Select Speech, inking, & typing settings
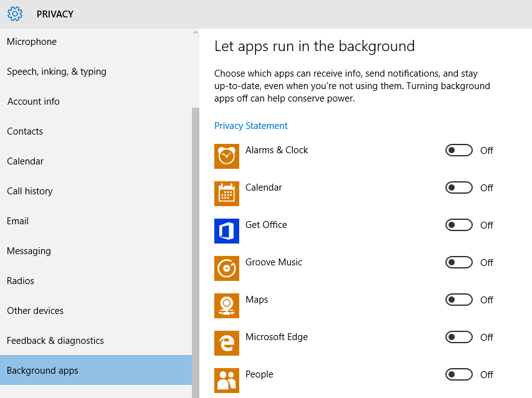This screenshot has width=532, height=398. (x=57, y=72)
